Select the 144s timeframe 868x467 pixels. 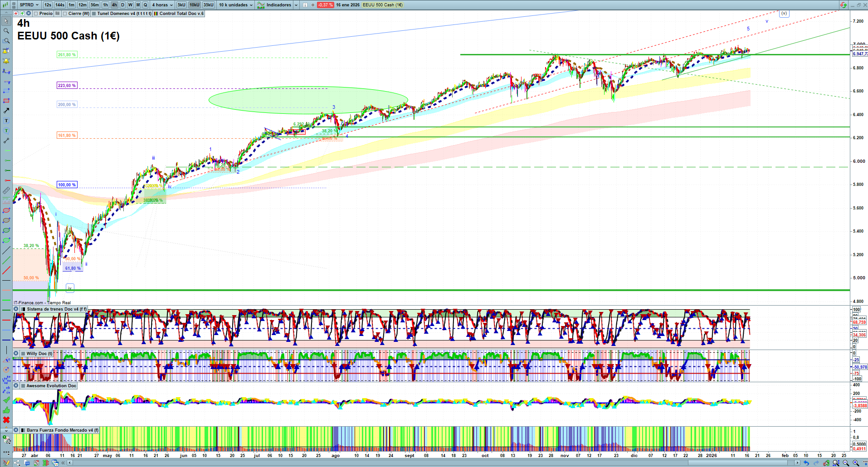pyautogui.click(x=60, y=5)
